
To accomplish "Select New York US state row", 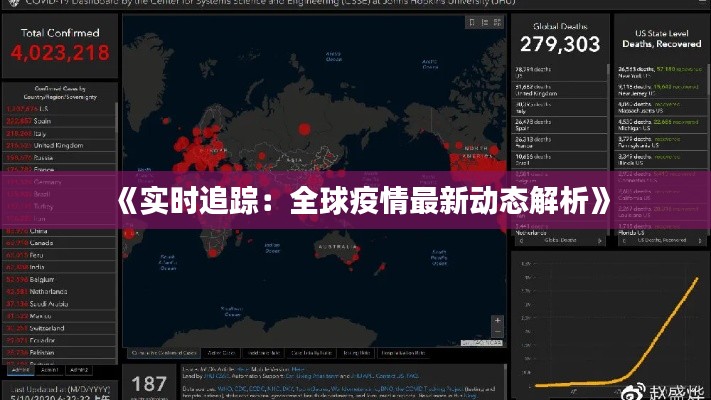I will tap(661, 73).
